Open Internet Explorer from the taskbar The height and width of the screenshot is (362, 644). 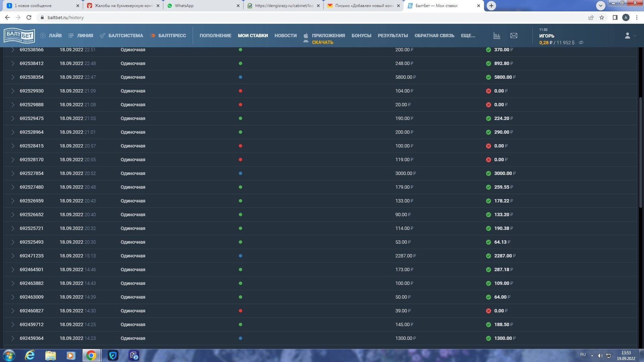[x=30, y=355]
